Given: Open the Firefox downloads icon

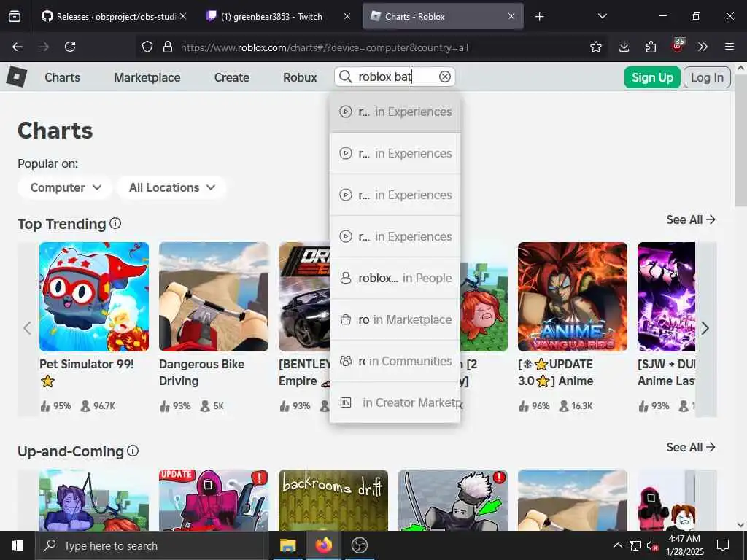Looking at the screenshot, I should (x=624, y=47).
